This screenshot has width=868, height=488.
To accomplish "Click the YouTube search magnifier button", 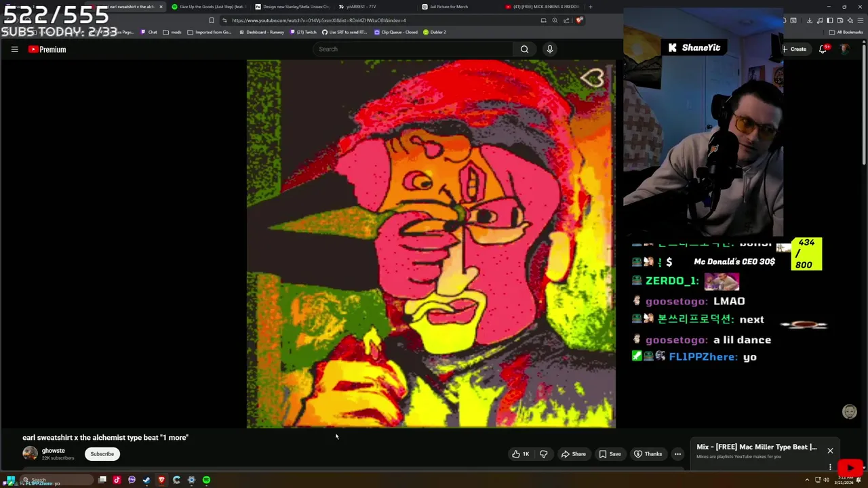I will tap(524, 49).
